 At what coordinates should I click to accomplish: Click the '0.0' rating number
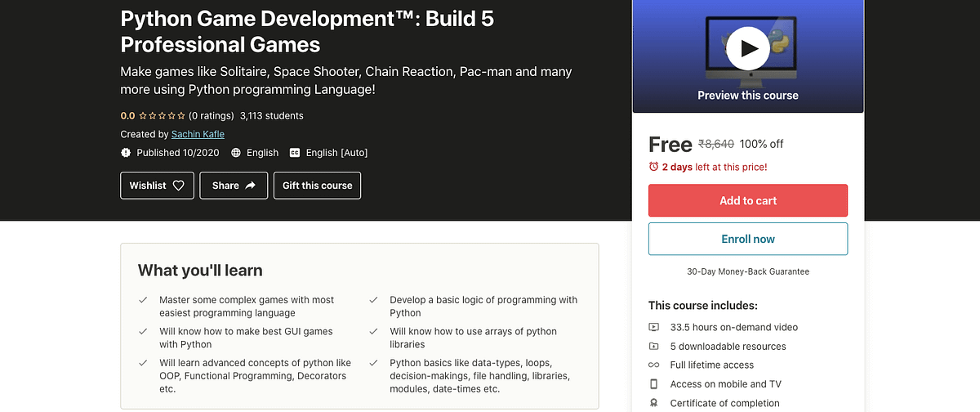point(127,115)
